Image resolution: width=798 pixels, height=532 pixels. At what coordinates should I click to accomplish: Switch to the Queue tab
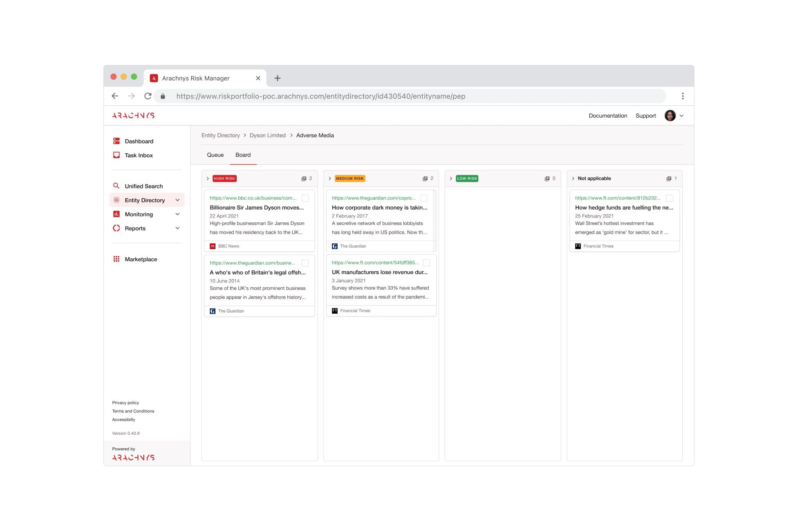[215, 155]
